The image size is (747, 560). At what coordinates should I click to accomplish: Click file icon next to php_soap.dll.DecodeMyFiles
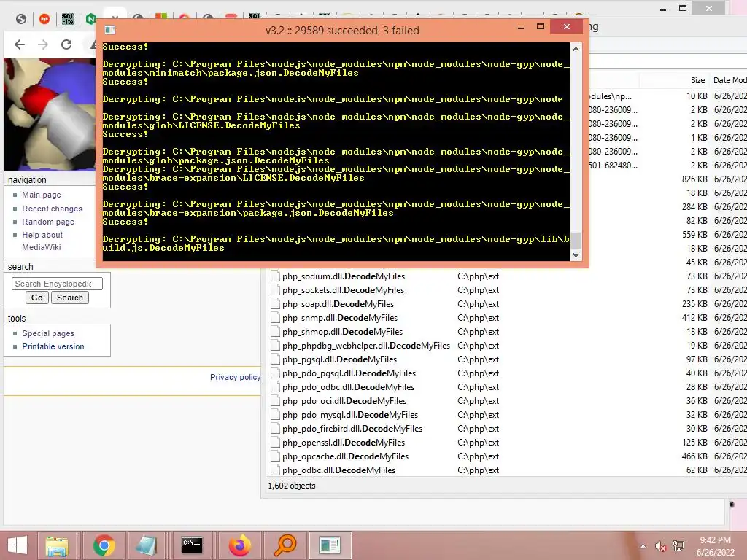(x=275, y=304)
